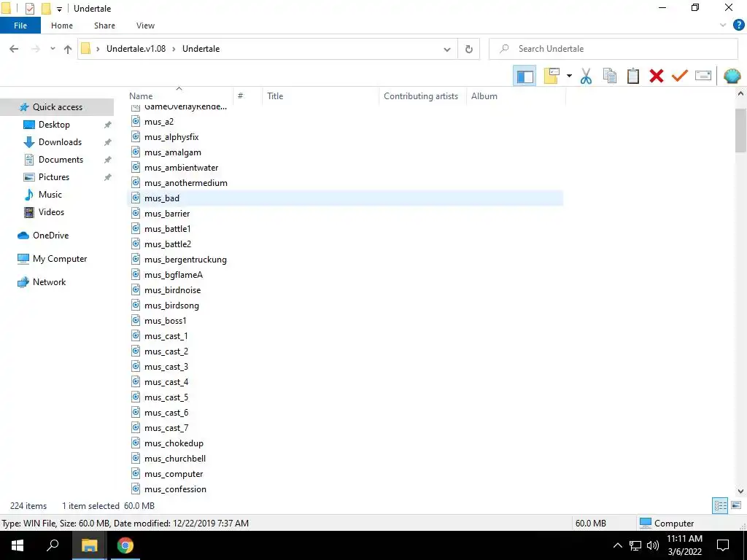The width and height of the screenshot is (747, 560).
Task: Click the scroll down arrow of file list
Action: [x=740, y=491]
